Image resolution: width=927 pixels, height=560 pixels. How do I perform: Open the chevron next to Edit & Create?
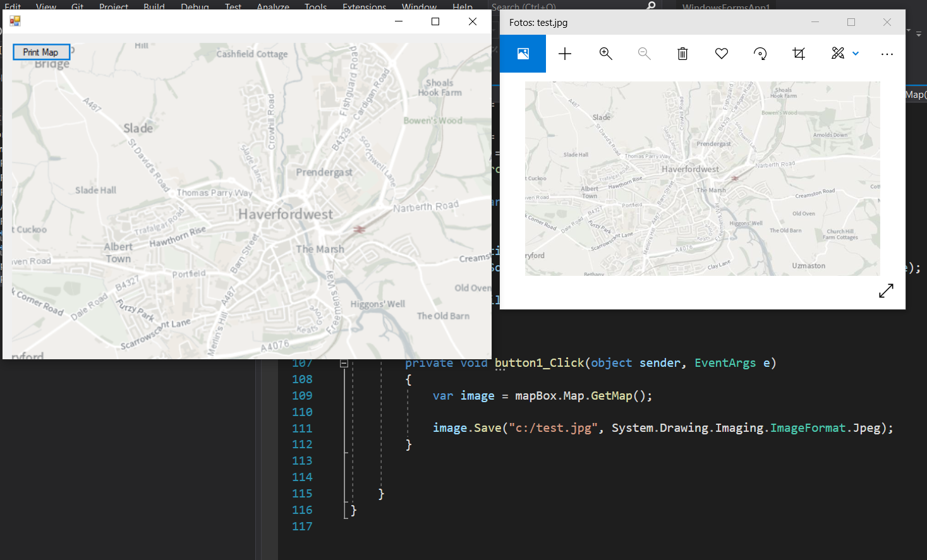click(857, 54)
